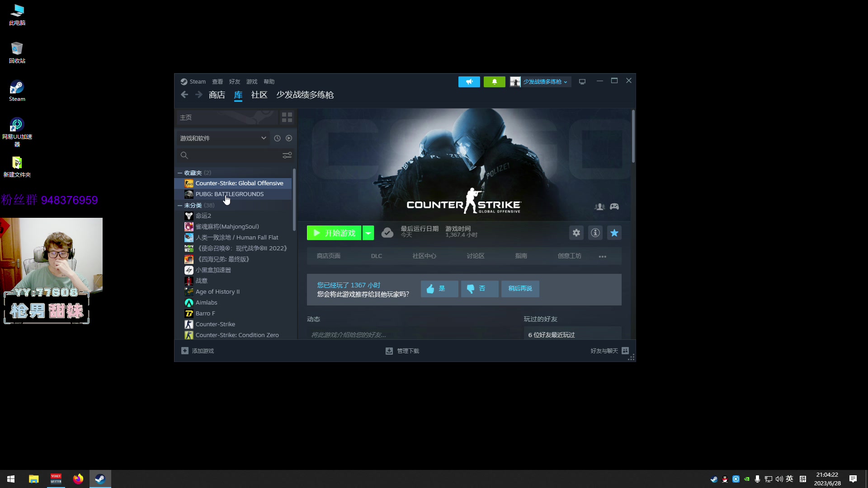Collapse the 未分类 category
The width and height of the screenshot is (868, 488).
coord(180,206)
